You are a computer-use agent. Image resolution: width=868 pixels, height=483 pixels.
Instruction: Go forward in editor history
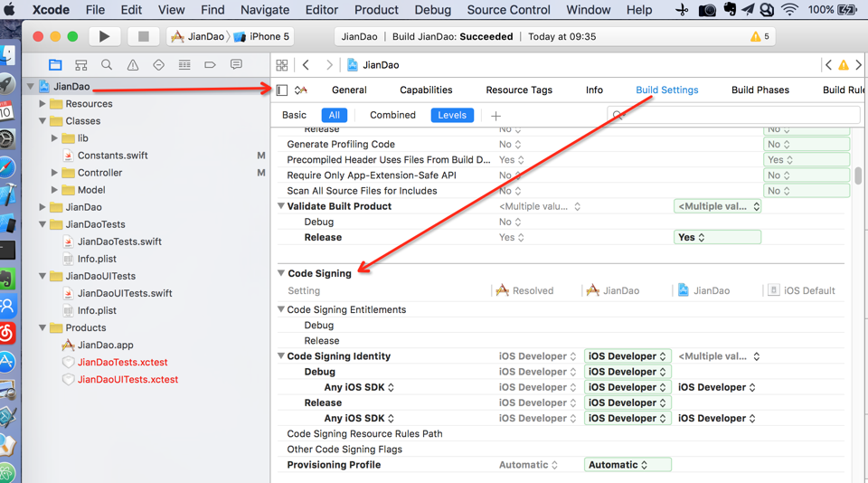pos(329,65)
